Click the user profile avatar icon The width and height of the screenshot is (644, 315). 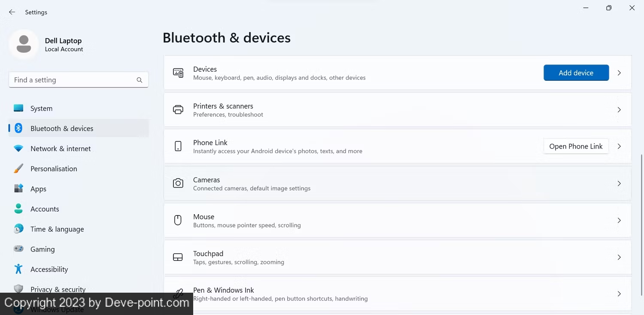24,44
